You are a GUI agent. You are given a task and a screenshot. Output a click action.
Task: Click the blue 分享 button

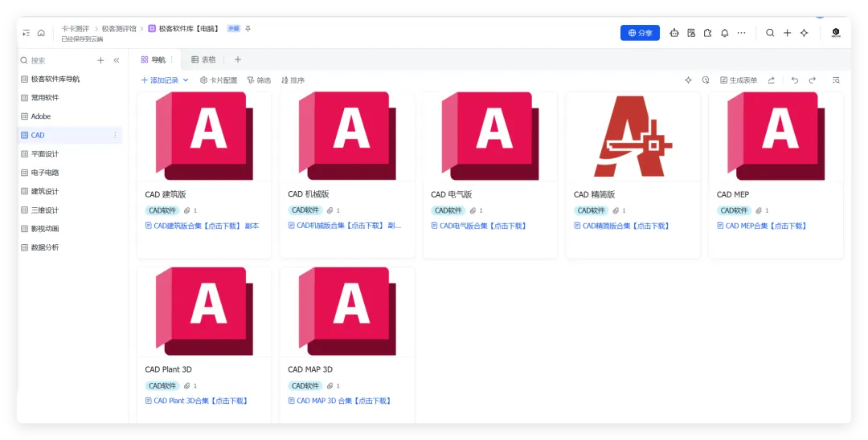click(640, 33)
